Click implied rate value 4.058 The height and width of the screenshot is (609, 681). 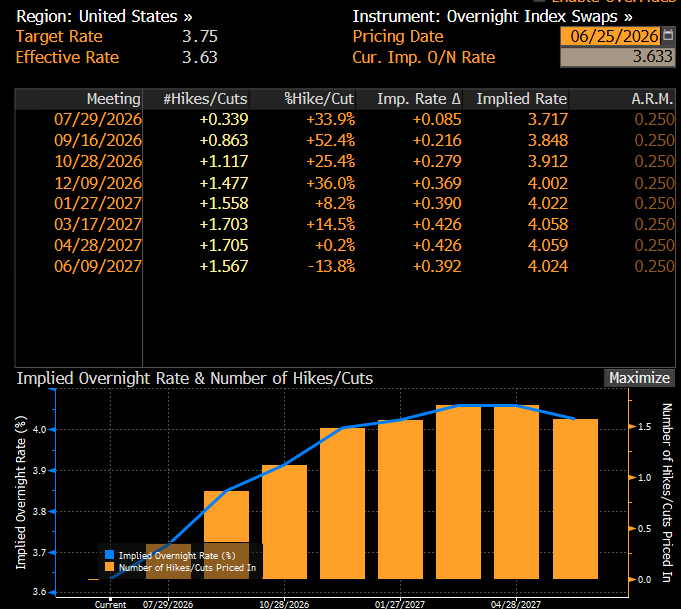[547, 224]
